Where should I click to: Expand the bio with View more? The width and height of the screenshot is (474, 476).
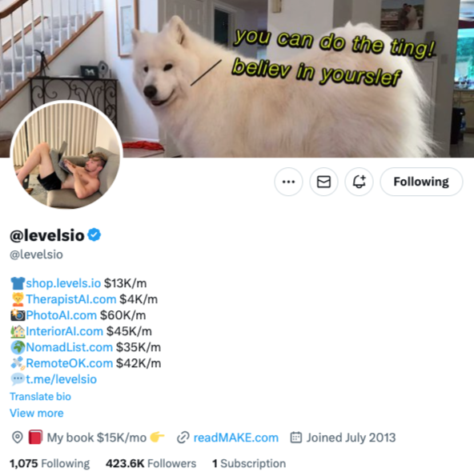coord(37,413)
